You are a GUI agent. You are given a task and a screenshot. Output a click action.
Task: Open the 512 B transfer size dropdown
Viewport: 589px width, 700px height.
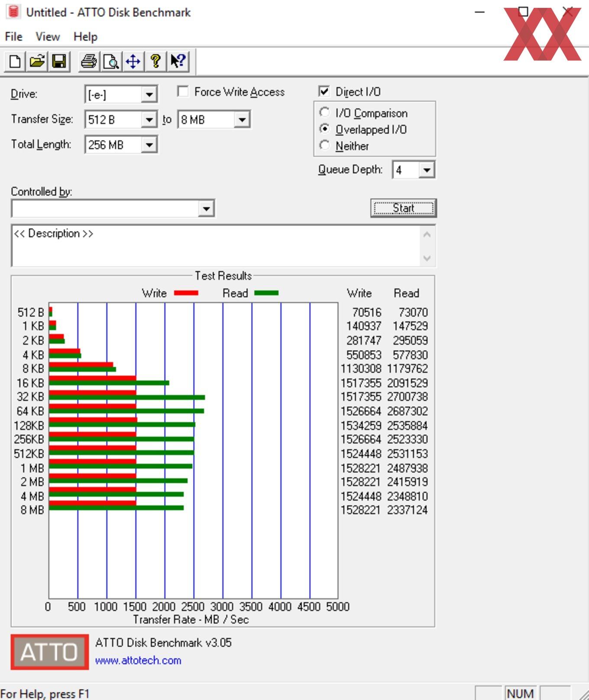click(x=149, y=120)
